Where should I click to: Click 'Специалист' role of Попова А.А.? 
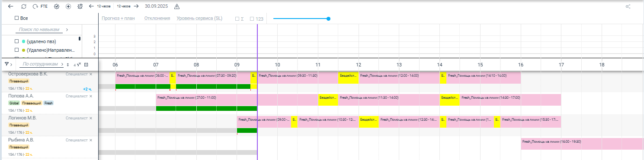click(77, 96)
